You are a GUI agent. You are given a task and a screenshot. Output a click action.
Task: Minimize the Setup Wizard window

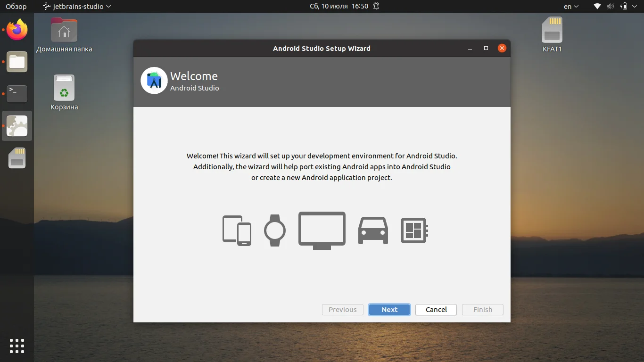pyautogui.click(x=470, y=49)
